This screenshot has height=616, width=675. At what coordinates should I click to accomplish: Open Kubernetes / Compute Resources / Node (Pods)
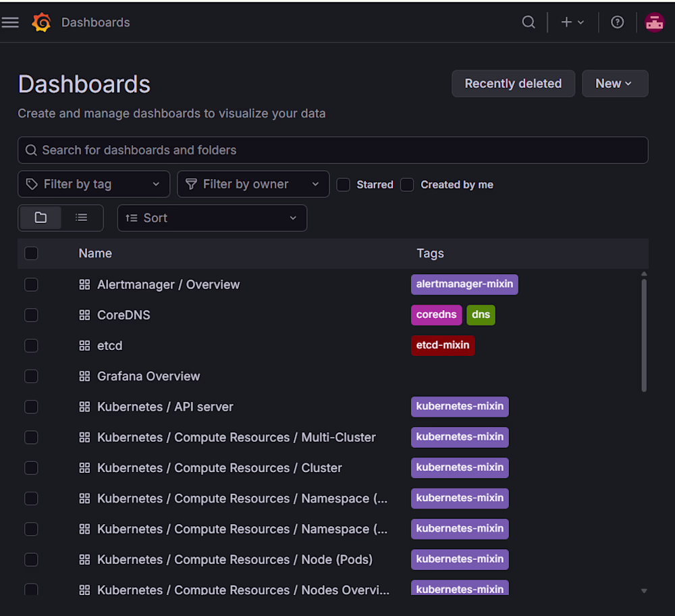coord(235,560)
